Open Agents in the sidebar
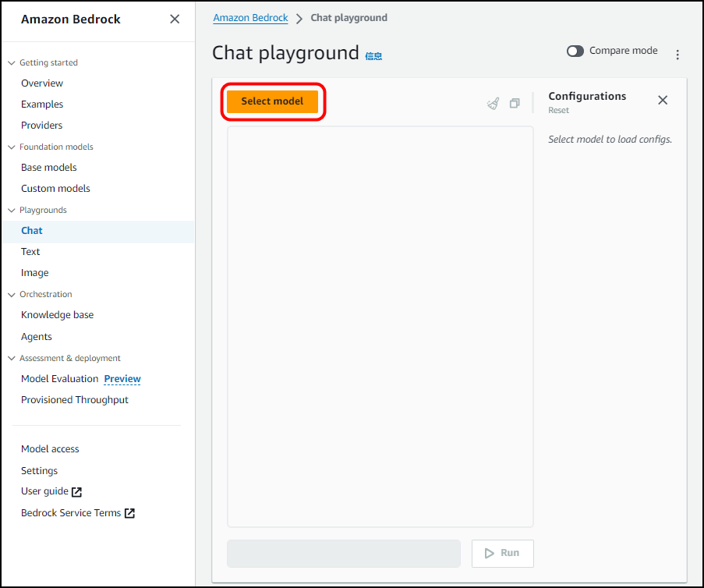The height and width of the screenshot is (588, 704). tap(37, 336)
